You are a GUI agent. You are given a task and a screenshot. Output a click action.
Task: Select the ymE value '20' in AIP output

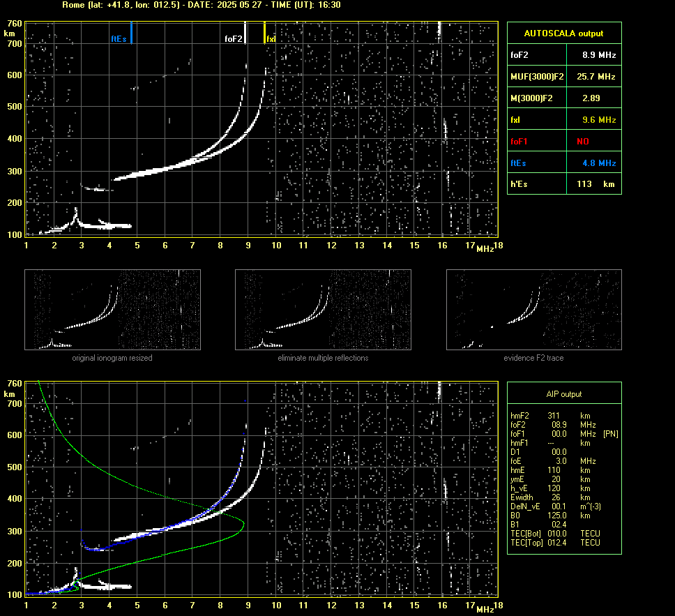[x=556, y=479]
